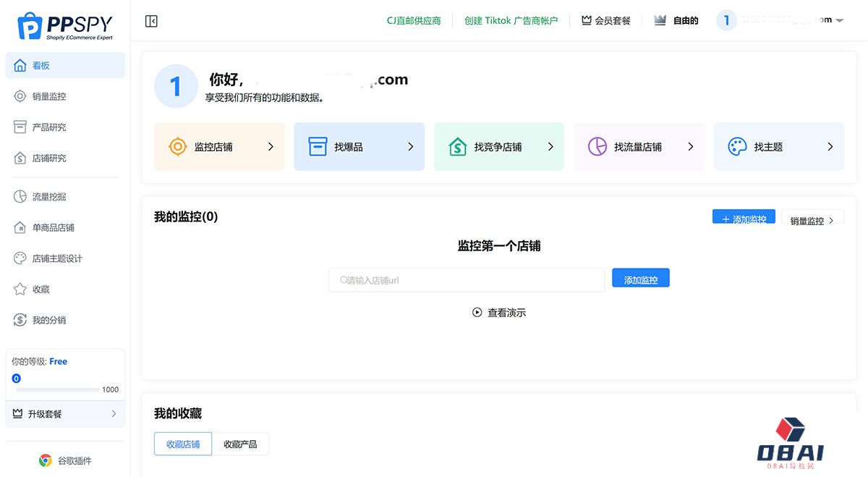Click the blue 添加监控 button beside url field
The height and width of the screenshot is (477, 868).
point(640,279)
